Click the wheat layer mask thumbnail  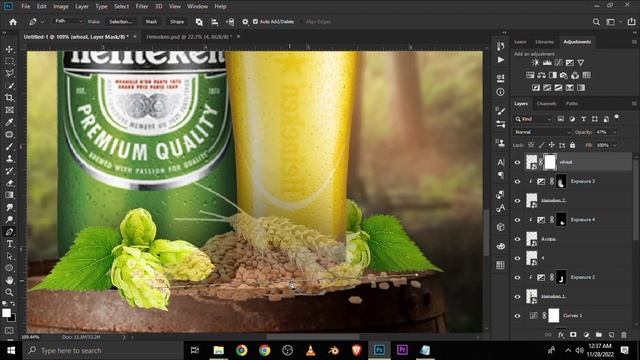(x=550, y=162)
